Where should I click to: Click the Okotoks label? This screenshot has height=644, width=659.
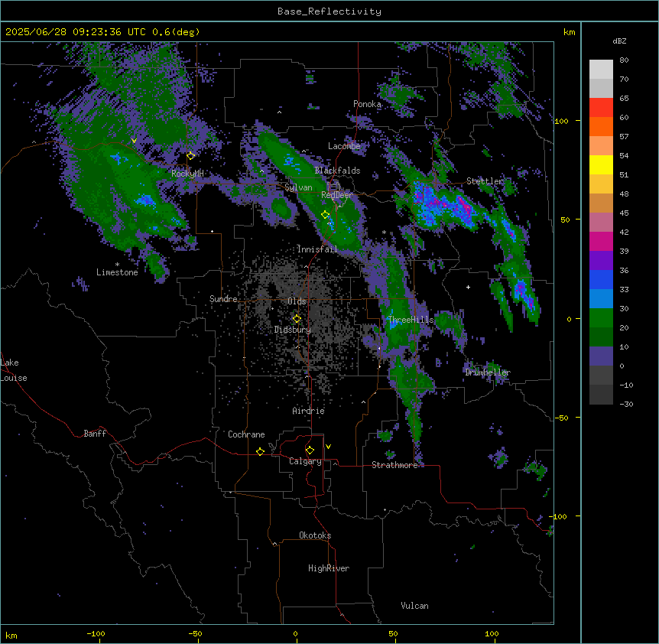[x=315, y=535]
